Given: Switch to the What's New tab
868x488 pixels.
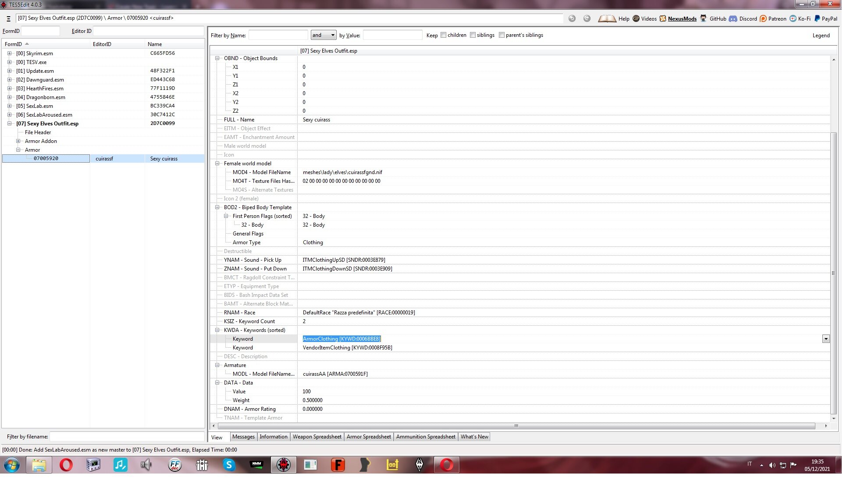Looking at the screenshot, I should pos(474,437).
